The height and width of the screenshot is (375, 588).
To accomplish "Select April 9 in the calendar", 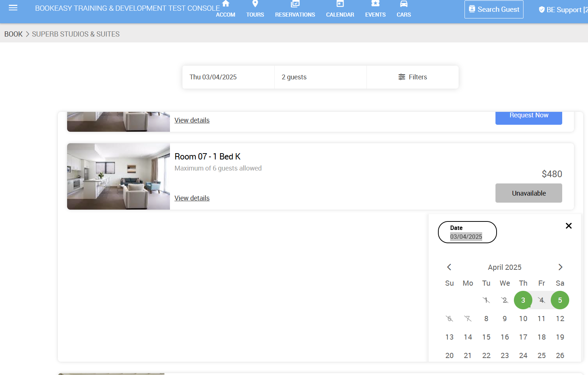I will (x=505, y=319).
